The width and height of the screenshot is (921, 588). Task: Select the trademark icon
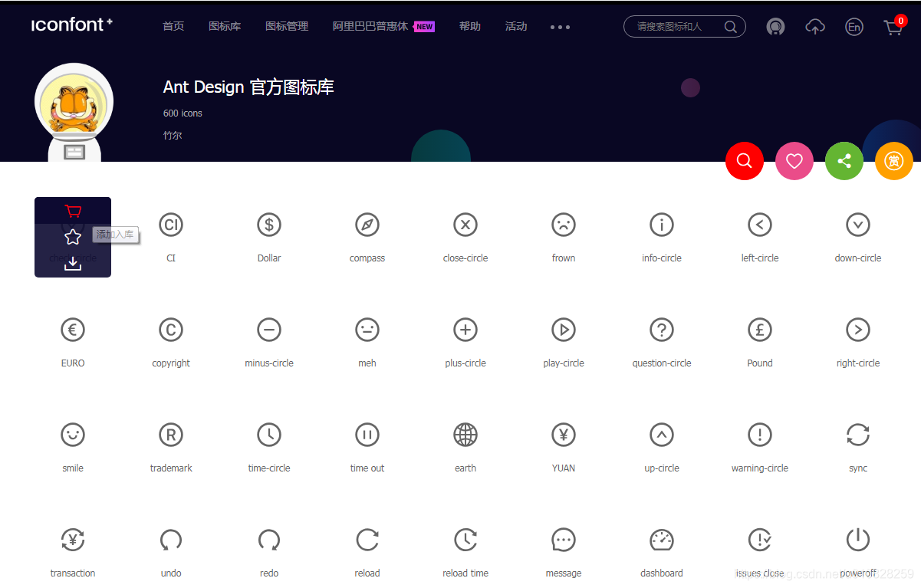click(x=171, y=435)
